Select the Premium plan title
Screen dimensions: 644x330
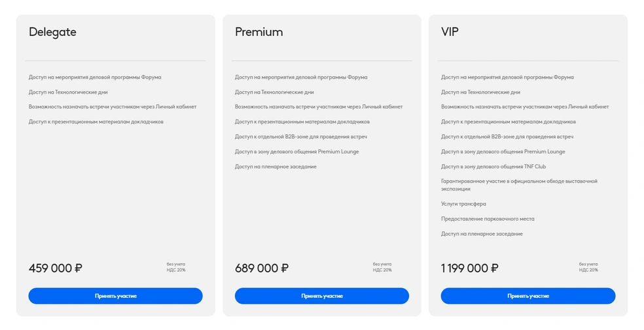click(259, 32)
